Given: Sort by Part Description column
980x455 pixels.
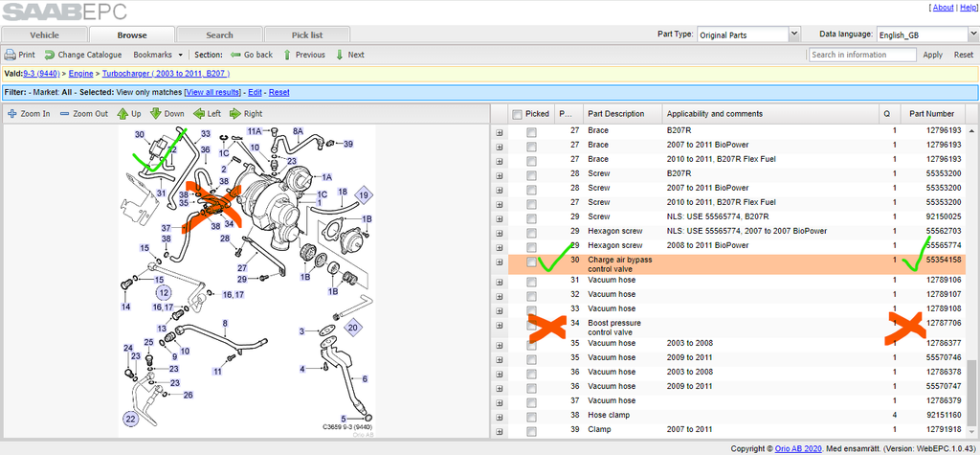Looking at the screenshot, I should 622,114.
